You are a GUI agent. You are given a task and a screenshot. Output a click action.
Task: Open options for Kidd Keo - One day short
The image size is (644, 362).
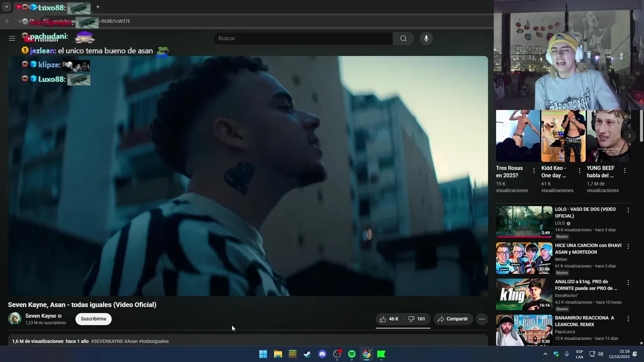579,171
